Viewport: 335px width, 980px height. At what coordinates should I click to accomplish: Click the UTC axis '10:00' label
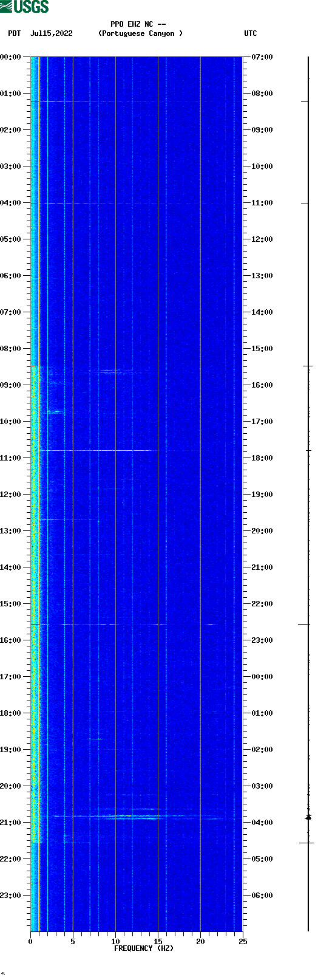tap(262, 166)
